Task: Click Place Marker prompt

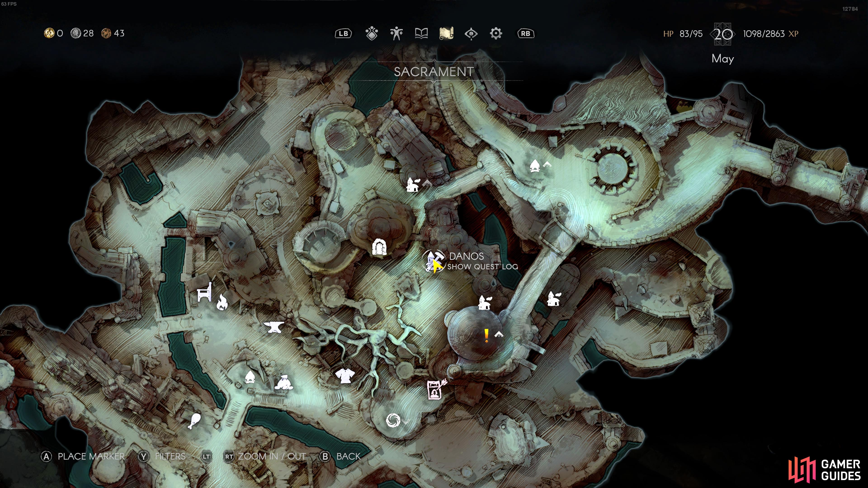Action: 83,456
